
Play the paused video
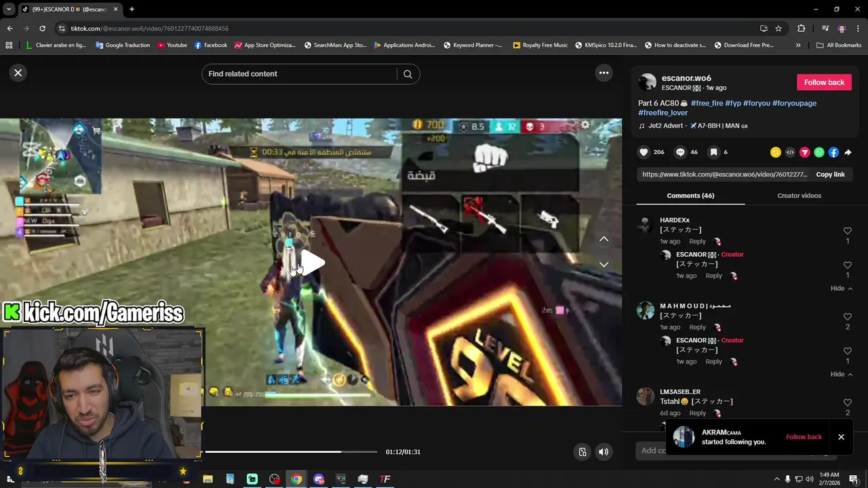click(311, 262)
